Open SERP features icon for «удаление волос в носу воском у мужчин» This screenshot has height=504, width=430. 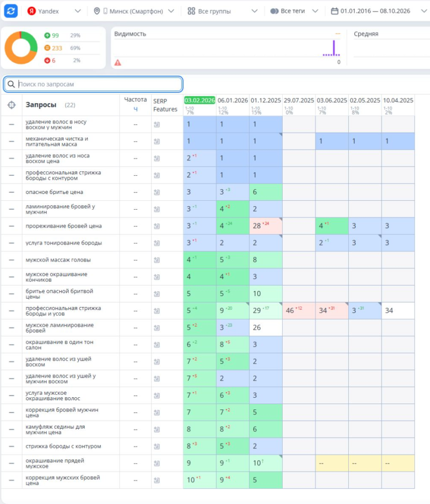click(157, 125)
